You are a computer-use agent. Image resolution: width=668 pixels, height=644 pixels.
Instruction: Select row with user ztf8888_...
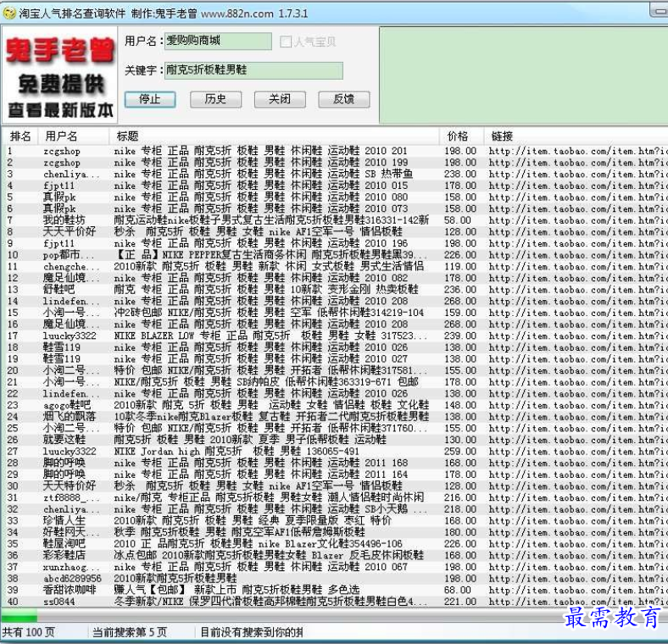pyautogui.click(x=334, y=497)
